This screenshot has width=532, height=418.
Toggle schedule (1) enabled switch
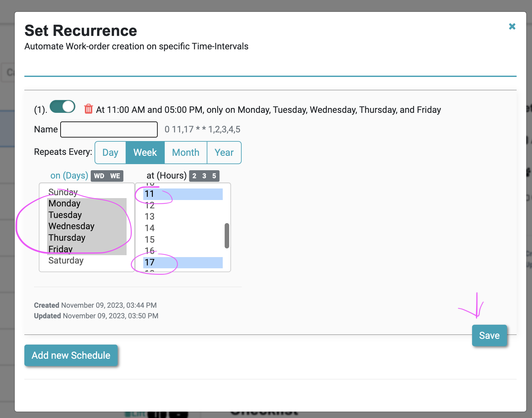click(62, 107)
